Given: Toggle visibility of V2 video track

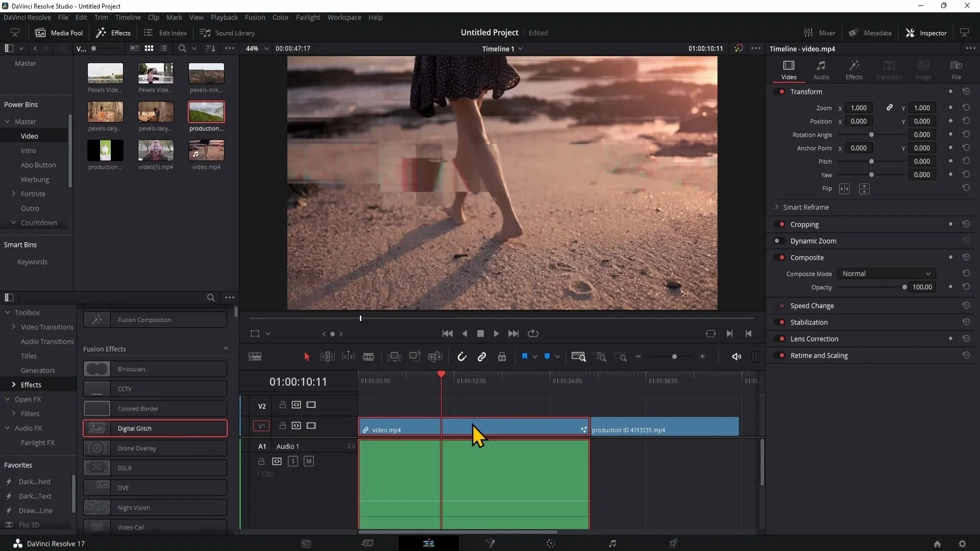Looking at the screenshot, I should coord(312,405).
